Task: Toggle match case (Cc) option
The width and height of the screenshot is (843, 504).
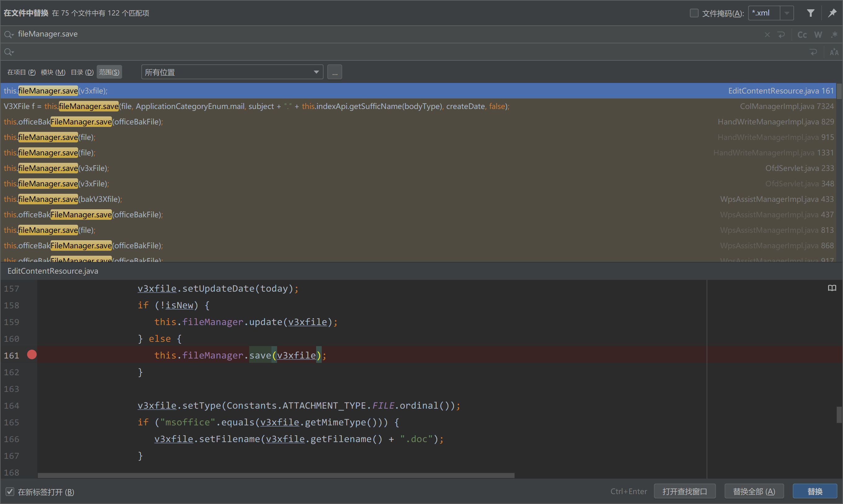Action: click(x=801, y=35)
